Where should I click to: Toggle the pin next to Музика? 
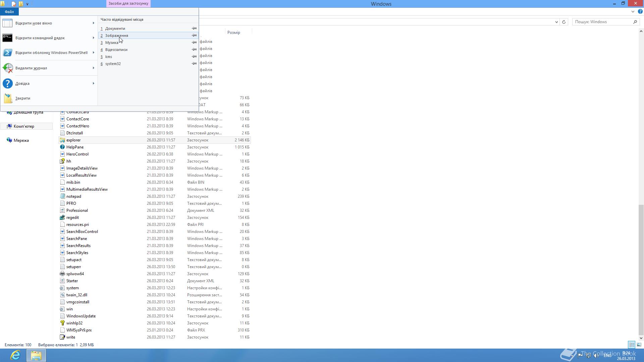(194, 43)
